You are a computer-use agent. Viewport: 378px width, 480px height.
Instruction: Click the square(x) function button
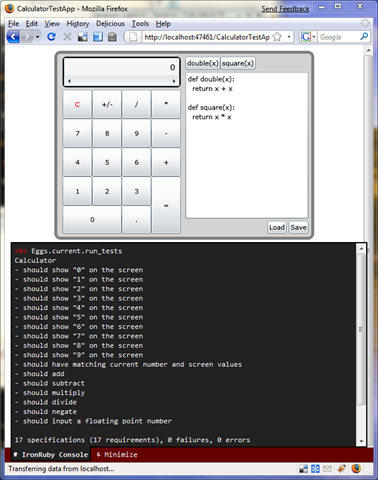(x=238, y=63)
